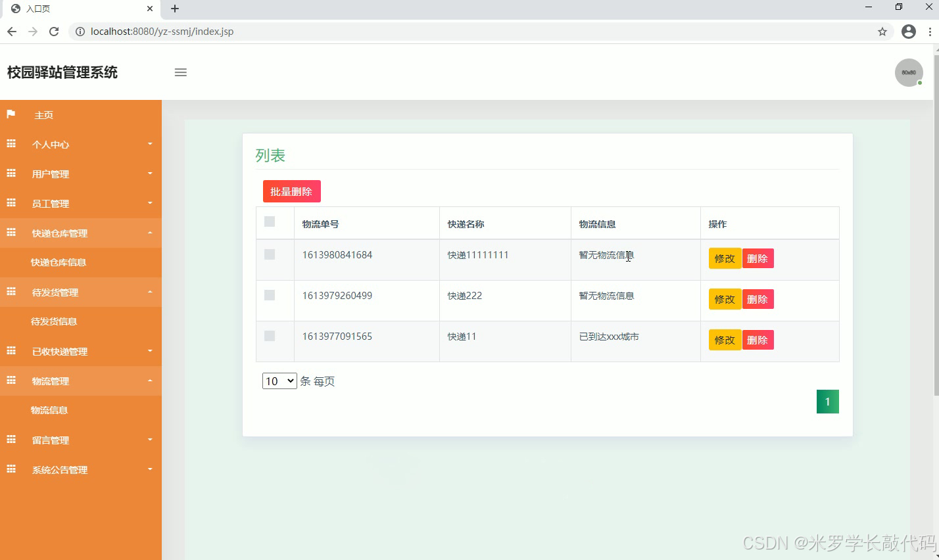Open a new browser tab
The width and height of the screenshot is (939, 560).
point(175,9)
